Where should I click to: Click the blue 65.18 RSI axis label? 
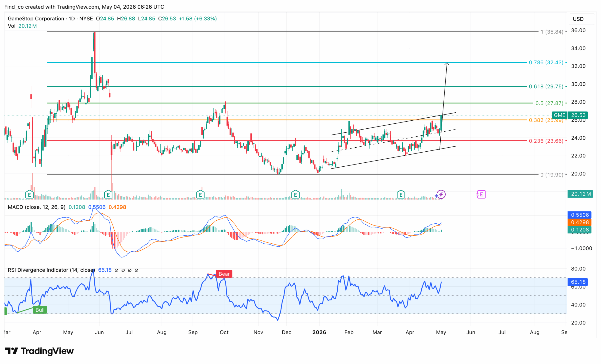tap(578, 282)
